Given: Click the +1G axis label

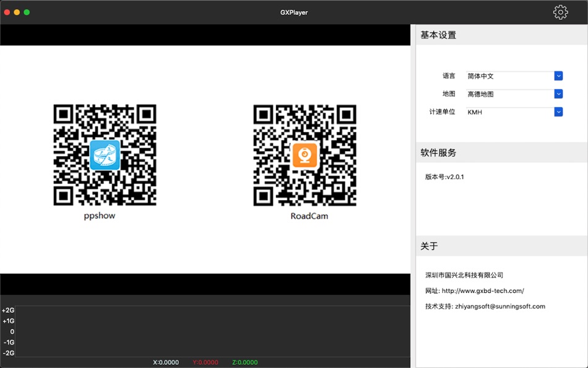Looking at the screenshot, I should coord(8,321).
